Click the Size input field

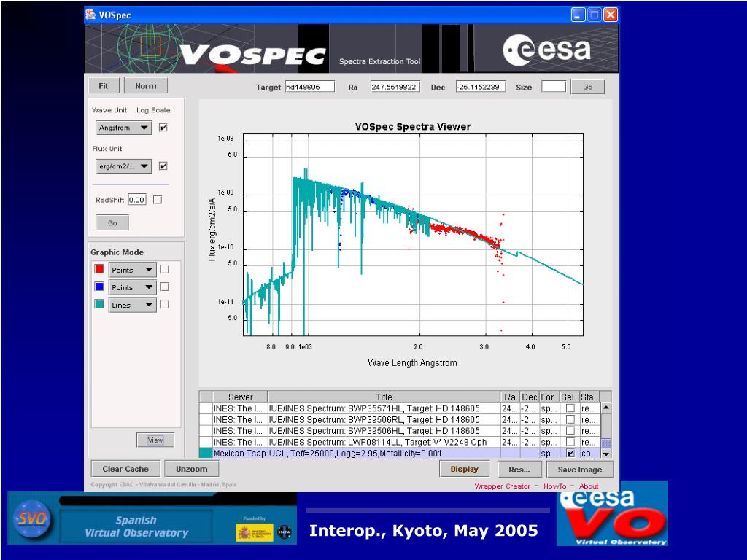(x=554, y=87)
